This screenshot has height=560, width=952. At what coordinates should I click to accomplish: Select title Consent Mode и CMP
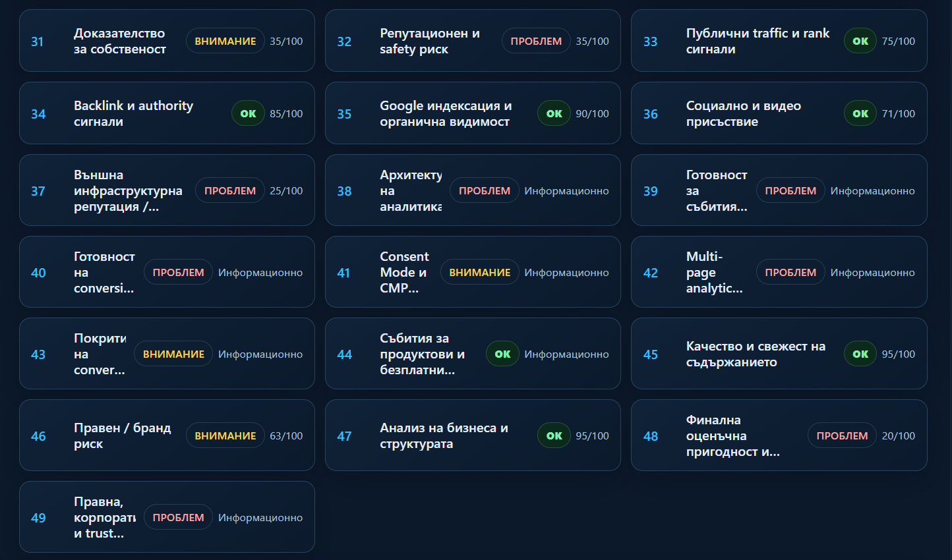[x=404, y=272]
